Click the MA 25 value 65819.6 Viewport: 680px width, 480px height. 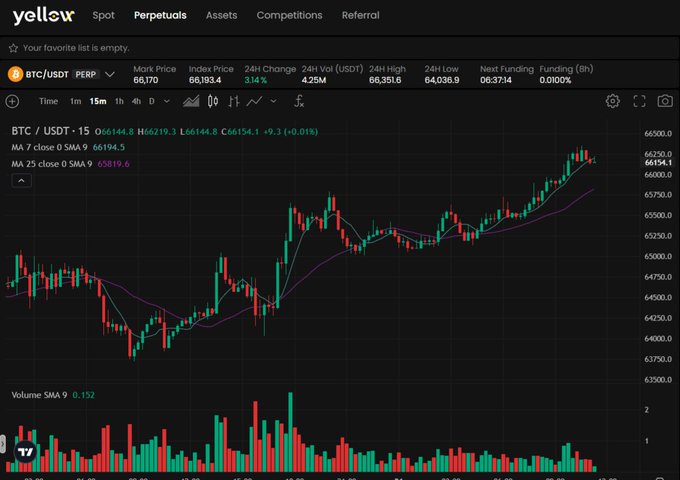(113, 164)
